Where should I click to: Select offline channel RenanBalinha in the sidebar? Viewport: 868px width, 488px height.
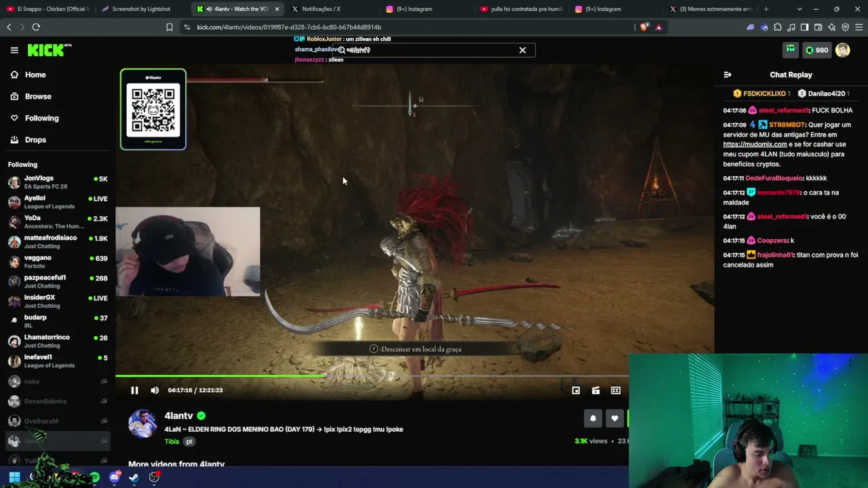(x=58, y=401)
